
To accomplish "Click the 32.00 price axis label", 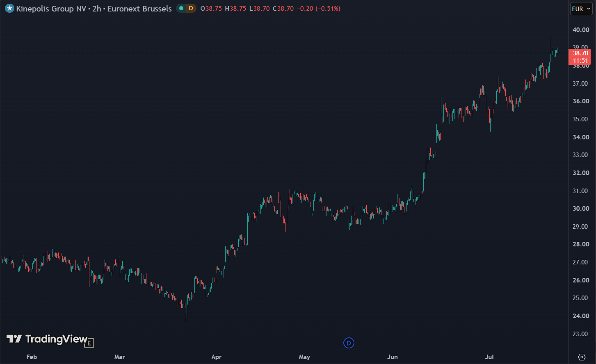I will pos(581,173).
